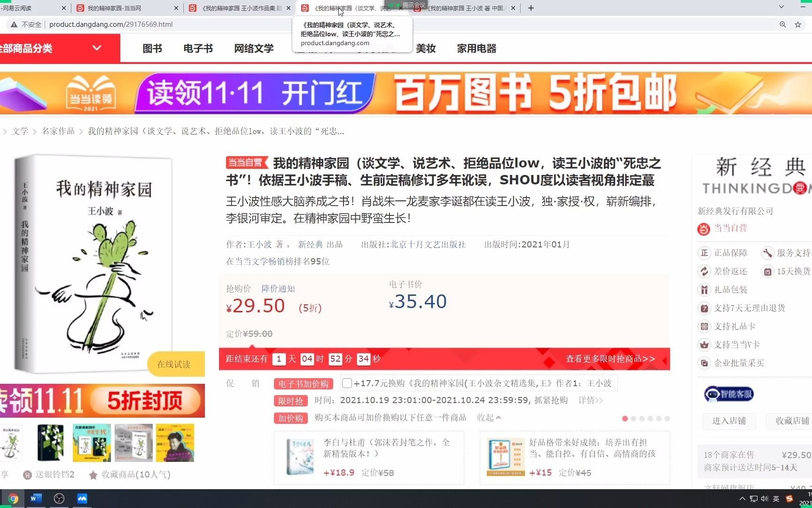Click the 电子书加价购 tag
Image resolution: width=812 pixels, height=508 pixels.
(304, 384)
